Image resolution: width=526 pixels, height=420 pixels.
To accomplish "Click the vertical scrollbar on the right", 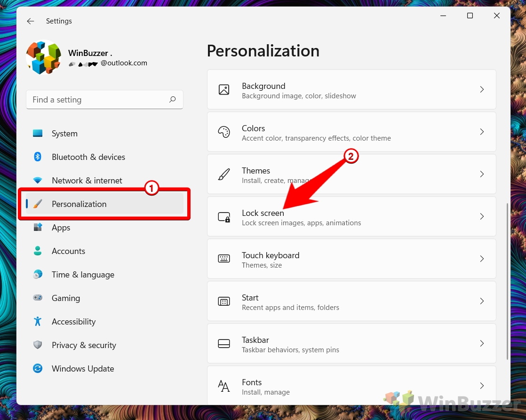I will pyautogui.click(x=507, y=281).
